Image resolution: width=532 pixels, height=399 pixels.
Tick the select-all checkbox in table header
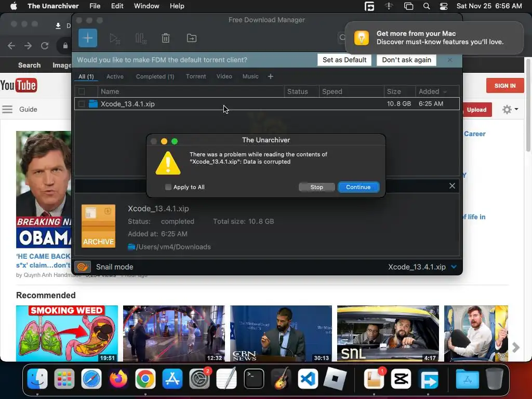82,91
